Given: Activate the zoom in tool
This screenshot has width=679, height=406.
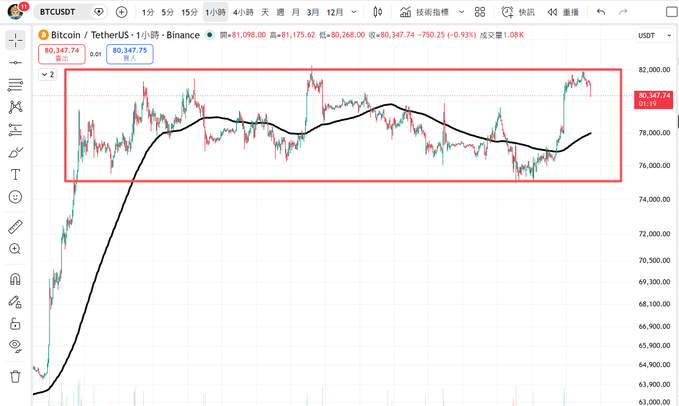Looking at the screenshot, I should 16,249.
